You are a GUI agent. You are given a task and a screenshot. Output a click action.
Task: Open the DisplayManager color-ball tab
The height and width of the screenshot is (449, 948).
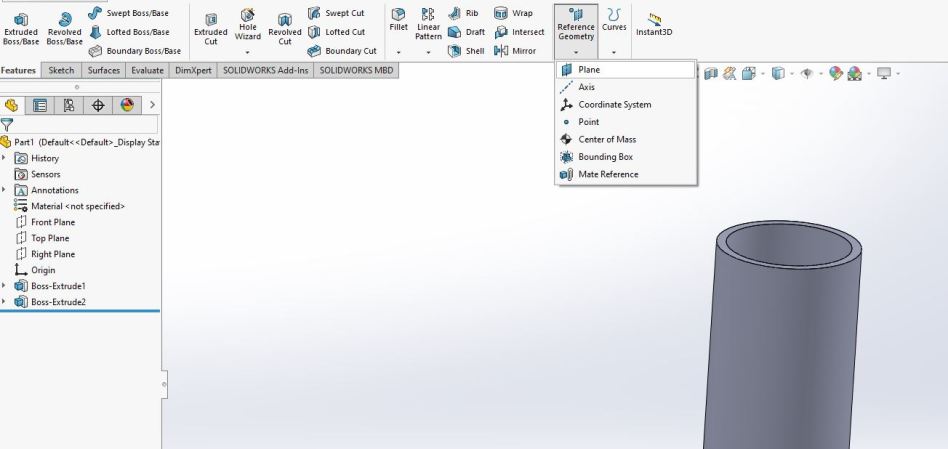[x=129, y=104]
